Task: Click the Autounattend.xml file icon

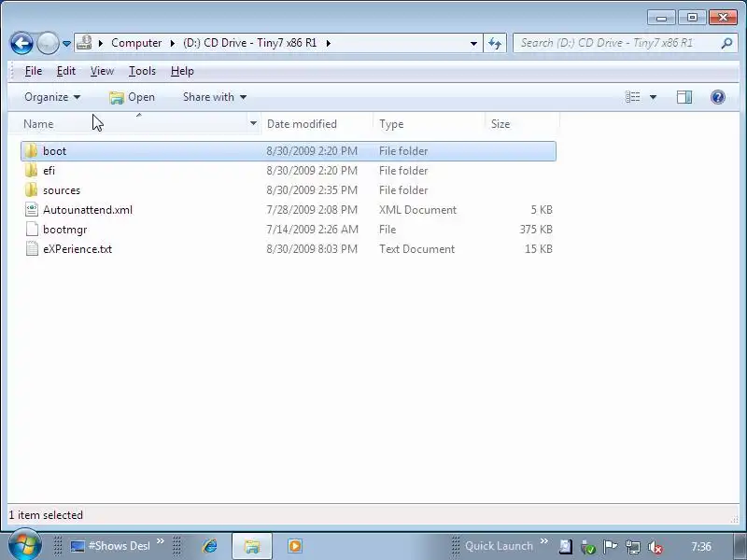Action: 32,209
